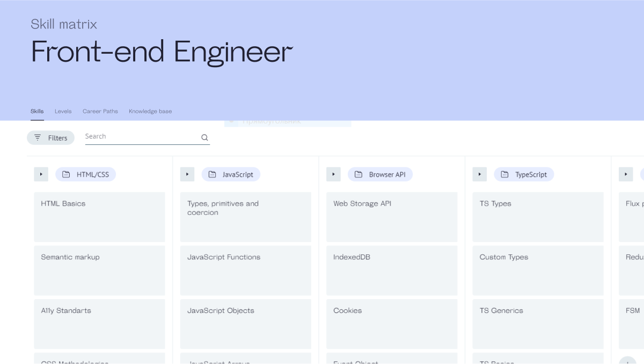The height and width of the screenshot is (364, 644).
Task: Open the Filters button
Action: (x=50, y=137)
